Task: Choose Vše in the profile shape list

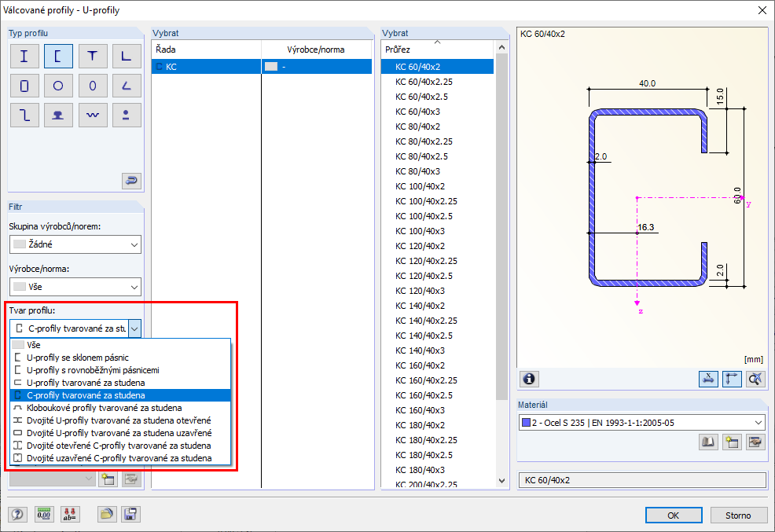Action: [x=120, y=345]
